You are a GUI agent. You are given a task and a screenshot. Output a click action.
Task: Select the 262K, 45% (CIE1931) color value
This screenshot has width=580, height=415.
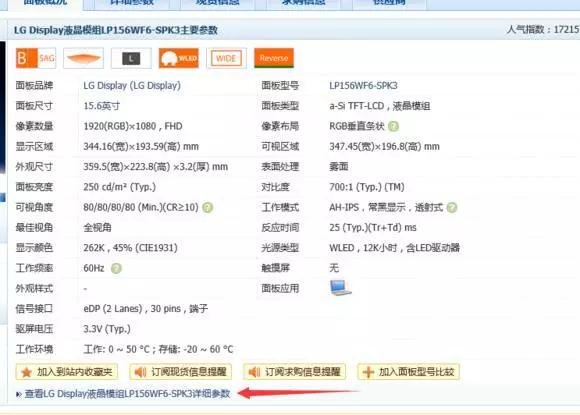(130, 248)
